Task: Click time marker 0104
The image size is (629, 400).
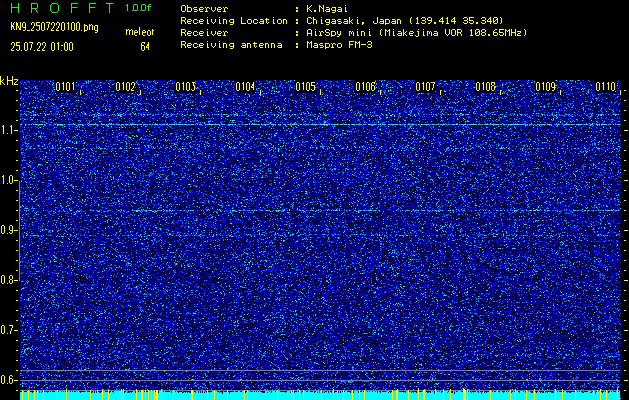Action: coord(245,87)
